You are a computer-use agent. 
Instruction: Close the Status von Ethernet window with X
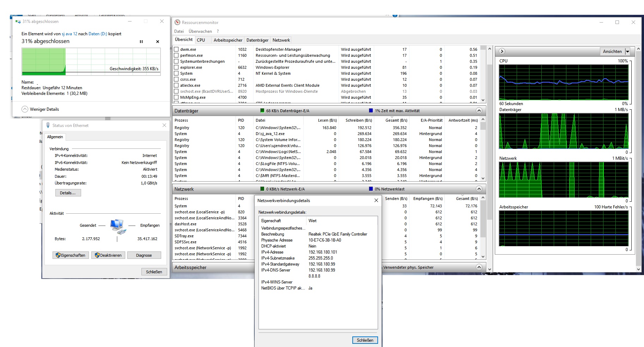click(164, 125)
